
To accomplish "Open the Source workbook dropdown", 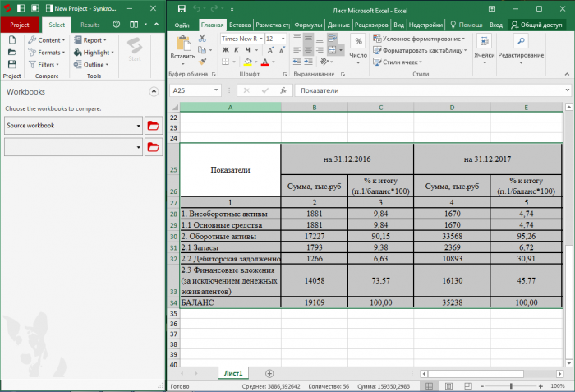I will pyautogui.click(x=136, y=126).
